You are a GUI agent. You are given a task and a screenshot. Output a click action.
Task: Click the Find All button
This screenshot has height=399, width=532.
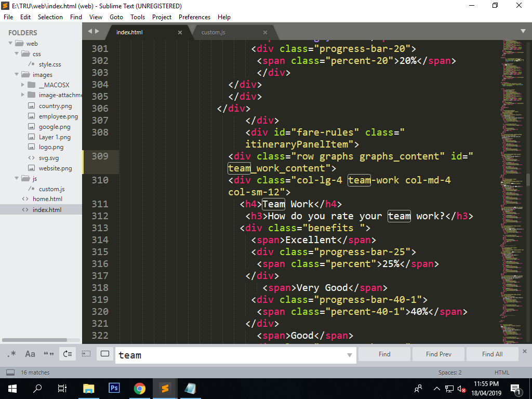[492, 354]
